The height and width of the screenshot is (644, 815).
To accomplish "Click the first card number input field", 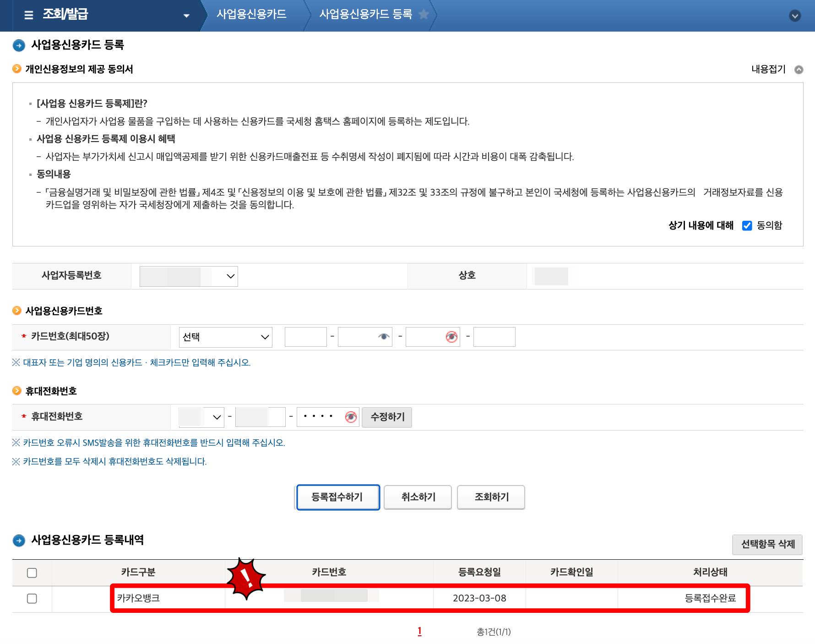I will [305, 337].
